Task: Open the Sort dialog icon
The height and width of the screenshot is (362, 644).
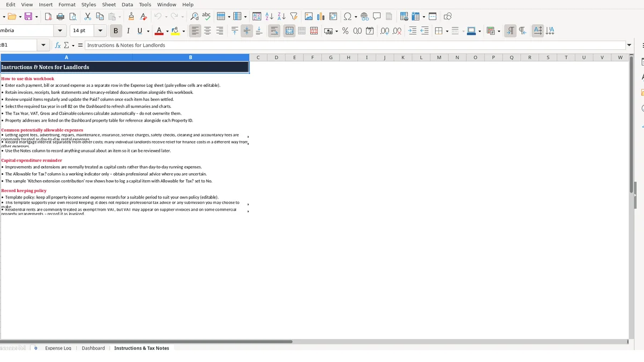Action: pyautogui.click(x=257, y=17)
